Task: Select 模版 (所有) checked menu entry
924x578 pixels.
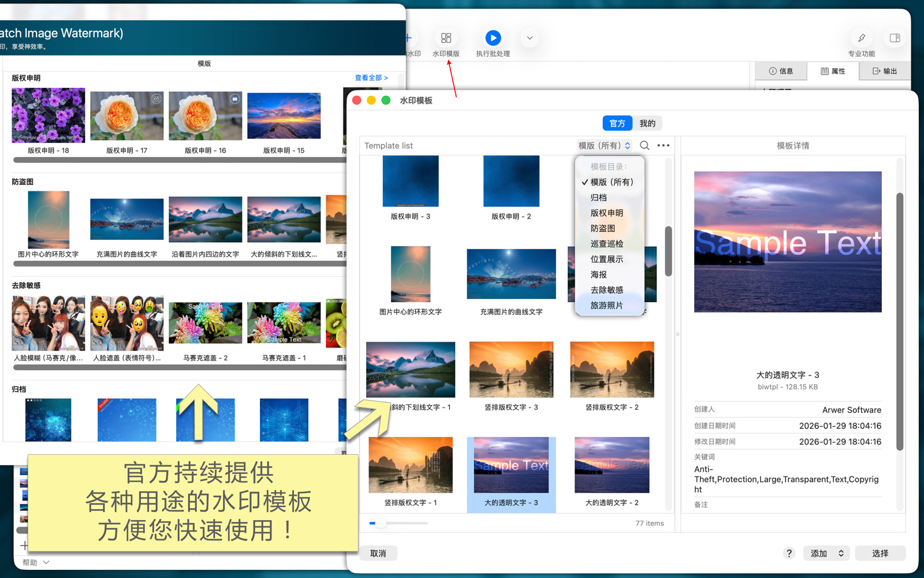Action: [611, 182]
